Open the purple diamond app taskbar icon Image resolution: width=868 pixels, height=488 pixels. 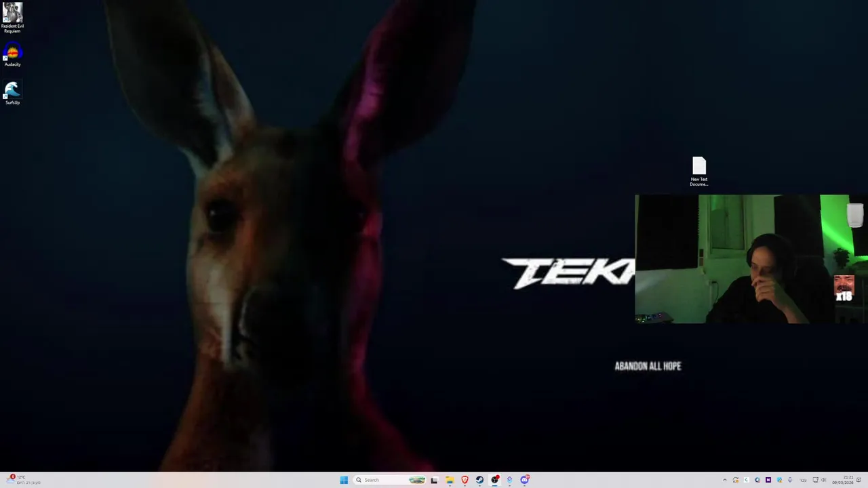click(509, 480)
